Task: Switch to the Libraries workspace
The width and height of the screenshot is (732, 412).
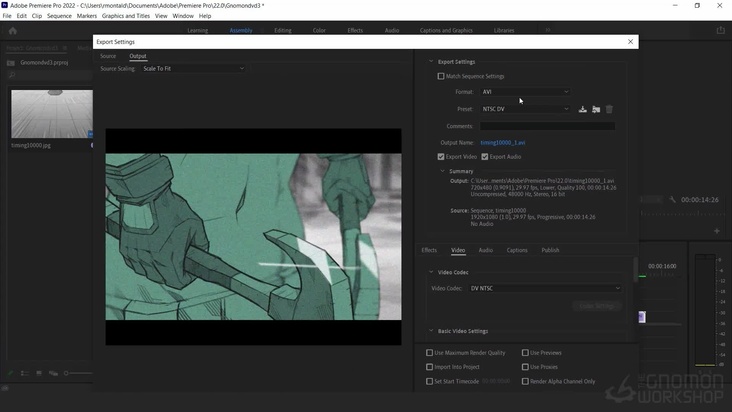Action: click(x=504, y=30)
